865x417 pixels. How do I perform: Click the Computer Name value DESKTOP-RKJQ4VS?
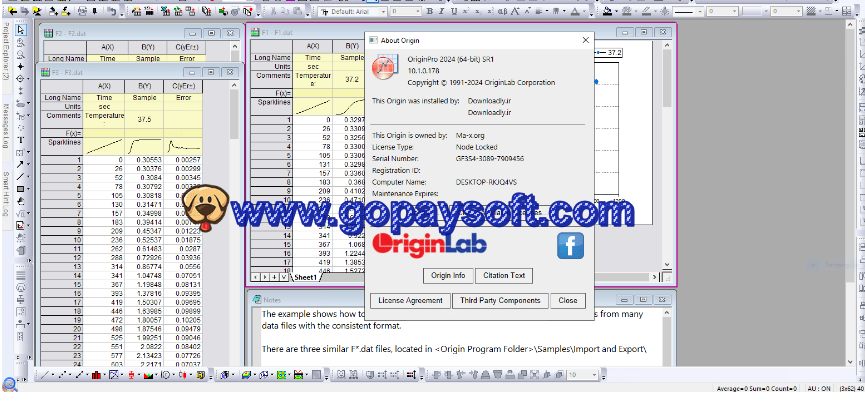click(487, 182)
